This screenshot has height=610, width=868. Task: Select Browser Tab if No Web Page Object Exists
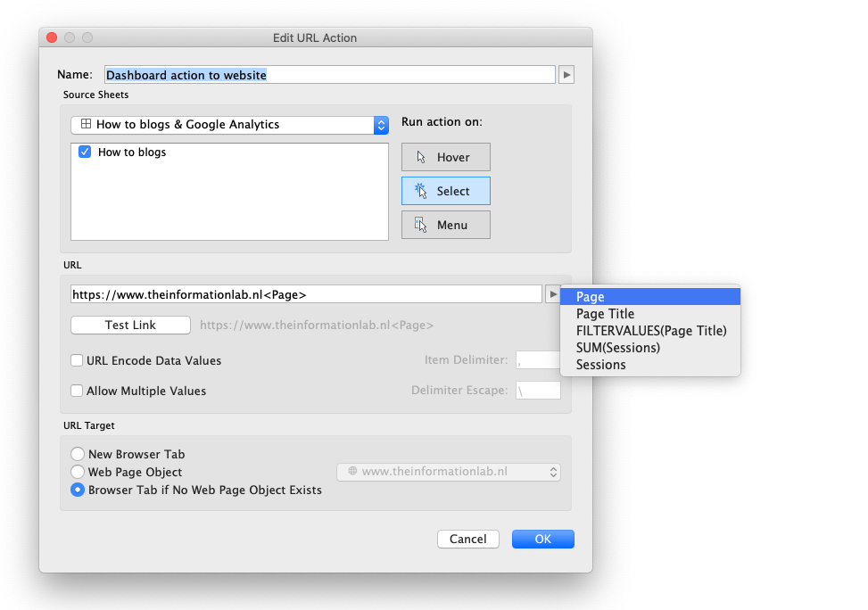(x=78, y=490)
